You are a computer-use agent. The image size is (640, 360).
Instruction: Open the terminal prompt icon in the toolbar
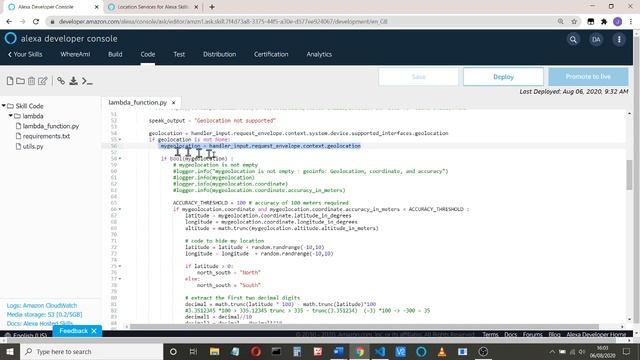point(87,81)
